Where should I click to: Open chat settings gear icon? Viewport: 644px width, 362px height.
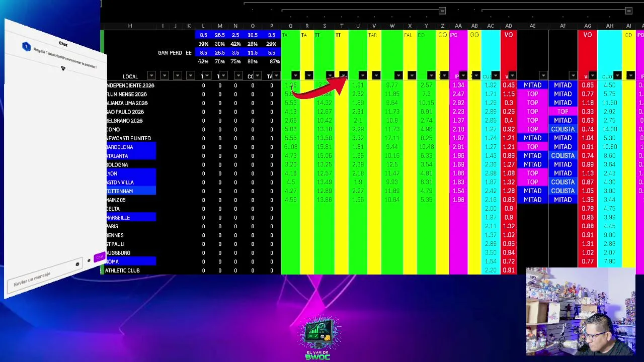tap(89, 260)
